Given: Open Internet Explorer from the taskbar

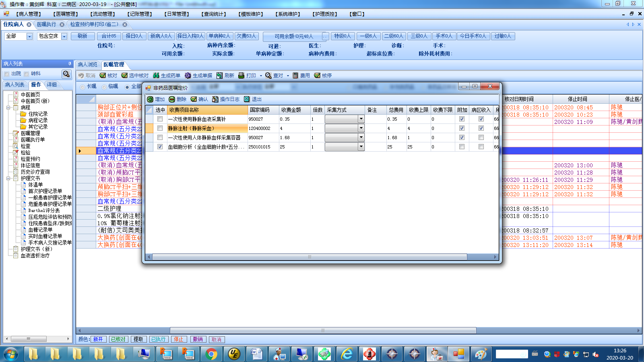Looking at the screenshot, I should 347,354.
